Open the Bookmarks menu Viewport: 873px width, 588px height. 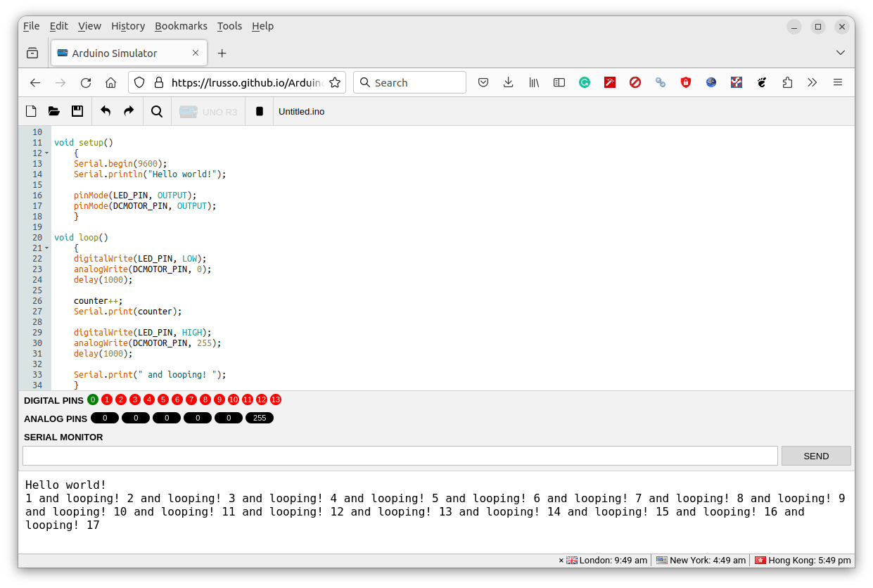pyautogui.click(x=181, y=26)
